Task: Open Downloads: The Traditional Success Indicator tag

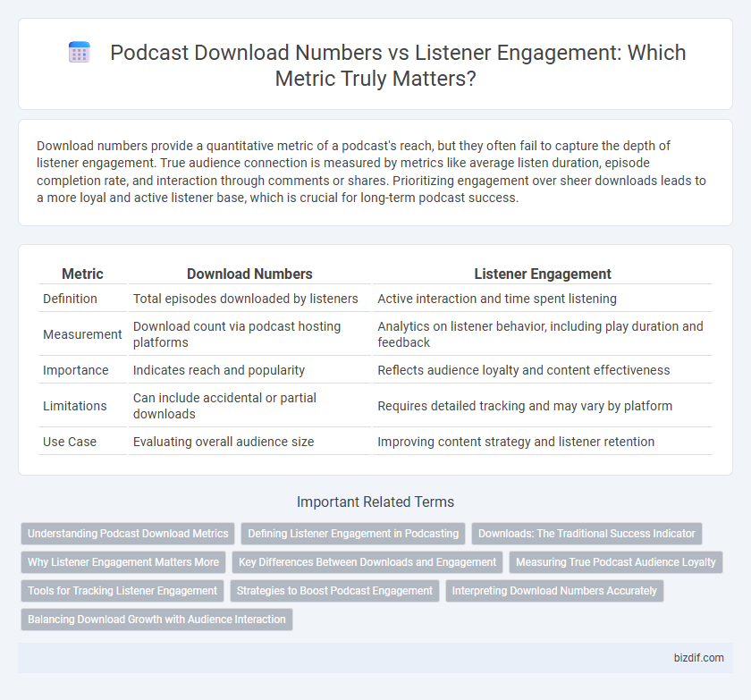Action: point(586,534)
